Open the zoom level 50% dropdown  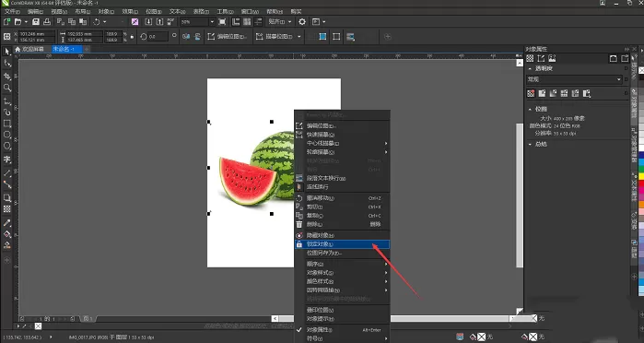197,22
